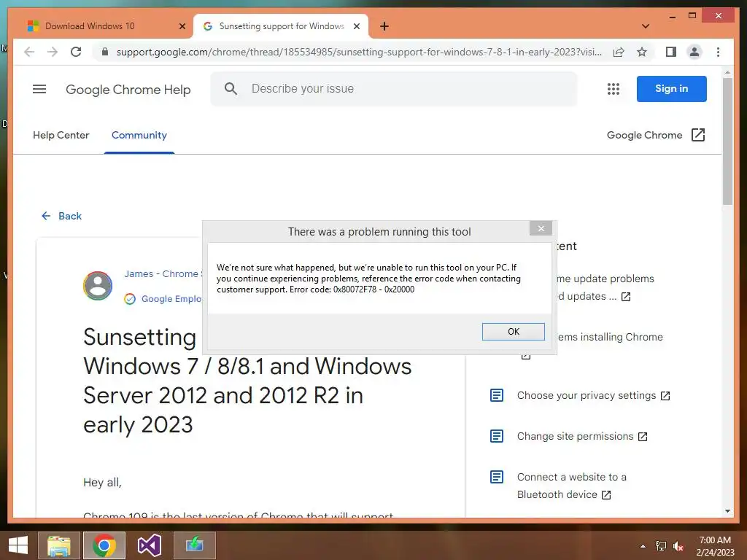Viewport: 747px width, 560px height.
Task: Open Chrome's three-dot menu
Action: coord(718,52)
